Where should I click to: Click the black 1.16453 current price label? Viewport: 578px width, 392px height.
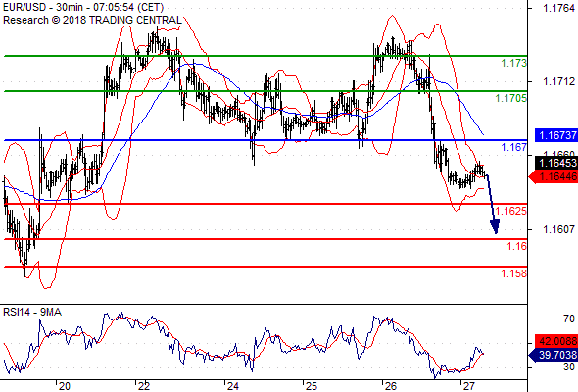556,163
